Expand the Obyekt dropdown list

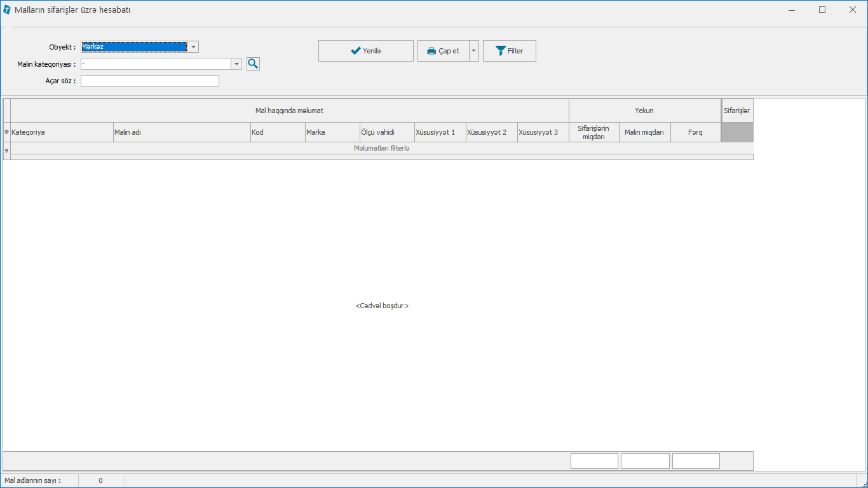click(193, 46)
